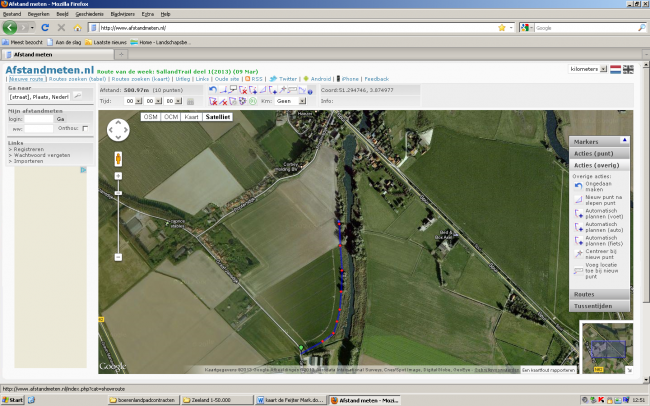Click the Street View pegman icon on map

(118, 159)
